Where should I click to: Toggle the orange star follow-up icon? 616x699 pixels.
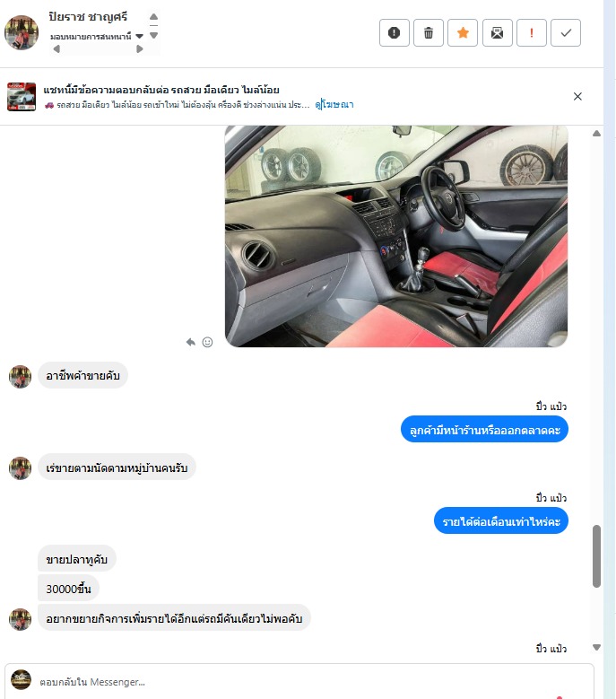[x=463, y=32]
